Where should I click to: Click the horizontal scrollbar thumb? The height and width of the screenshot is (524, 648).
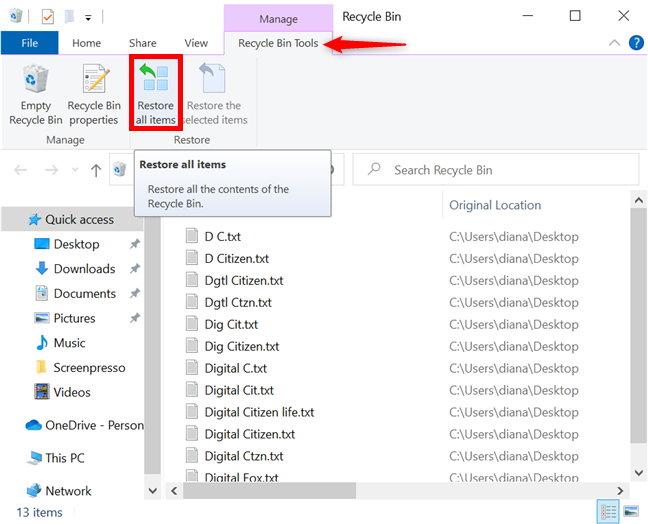pos(269,491)
